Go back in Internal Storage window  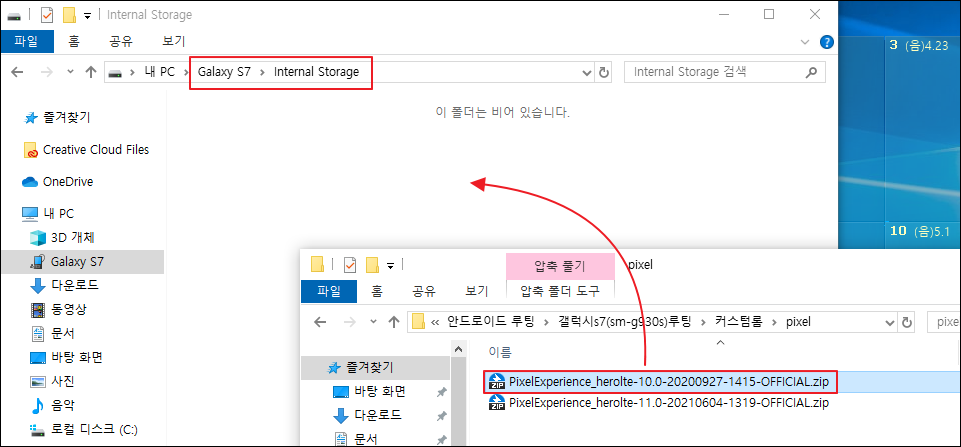17,72
